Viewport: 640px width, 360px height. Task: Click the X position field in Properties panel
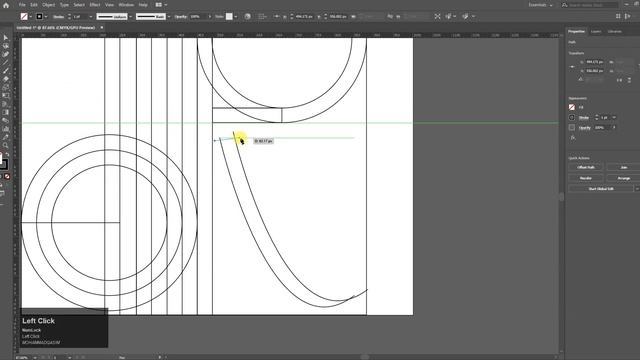[595, 62]
